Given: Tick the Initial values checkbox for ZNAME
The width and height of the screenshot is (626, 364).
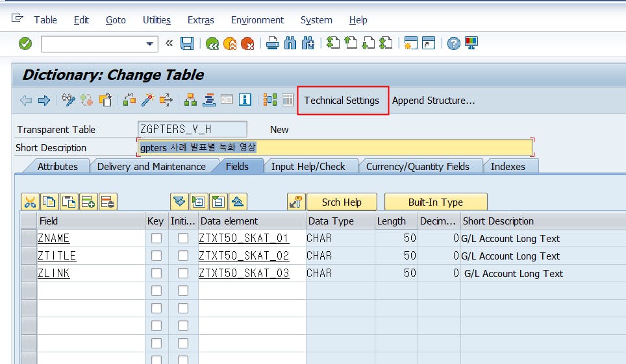Looking at the screenshot, I should [183, 238].
